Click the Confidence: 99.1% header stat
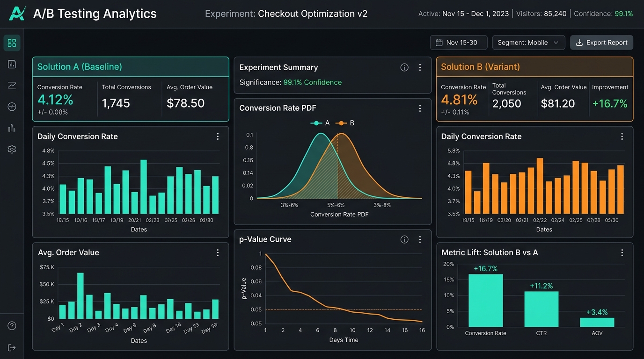The height and width of the screenshot is (359, 644). pyautogui.click(x=603, y=14)
